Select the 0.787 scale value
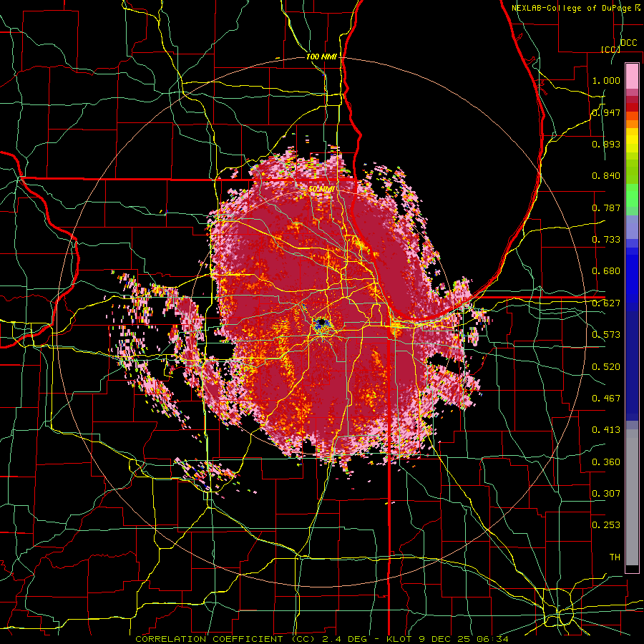Screen dimensions: 644x644 tap(606, 208)
